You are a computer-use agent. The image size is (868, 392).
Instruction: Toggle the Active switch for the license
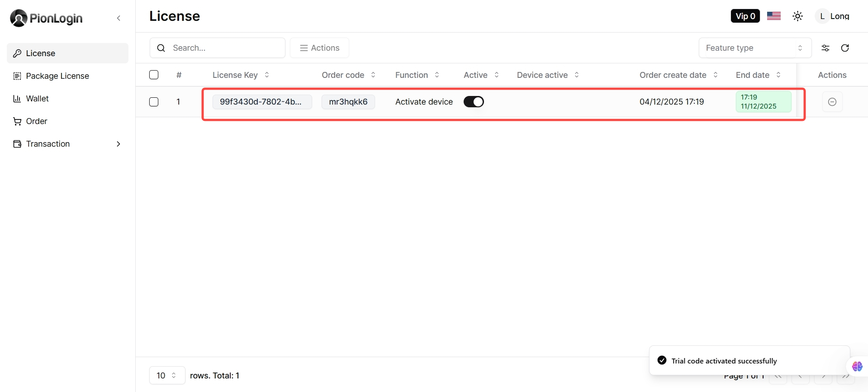(473, 102)
